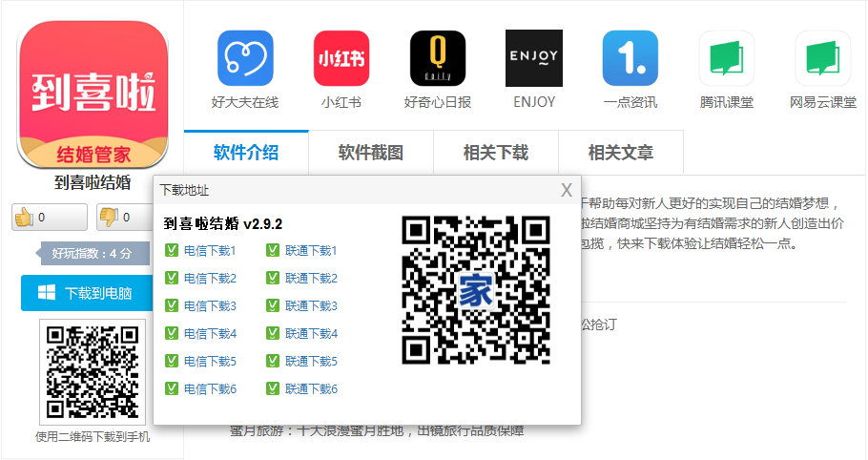Switch to the 软件介绍 tab
The height and width of the screenshot is (460, 868).
point(246,153)
